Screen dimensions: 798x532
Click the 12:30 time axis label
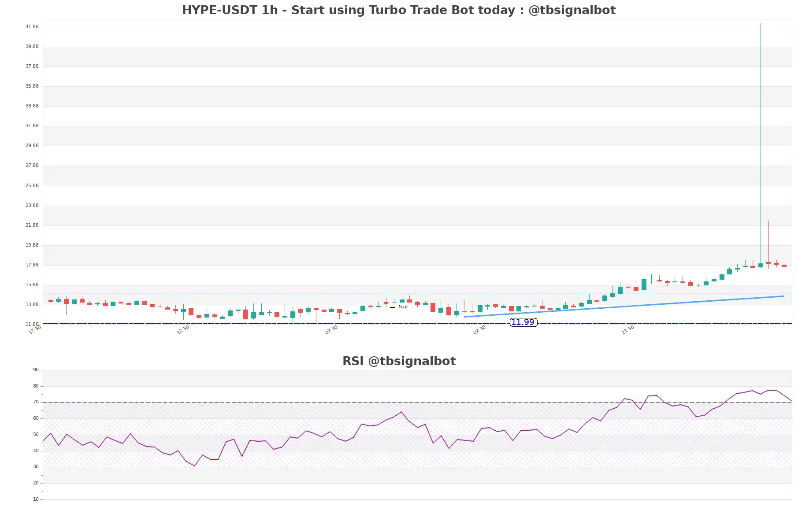click(183, 330)
